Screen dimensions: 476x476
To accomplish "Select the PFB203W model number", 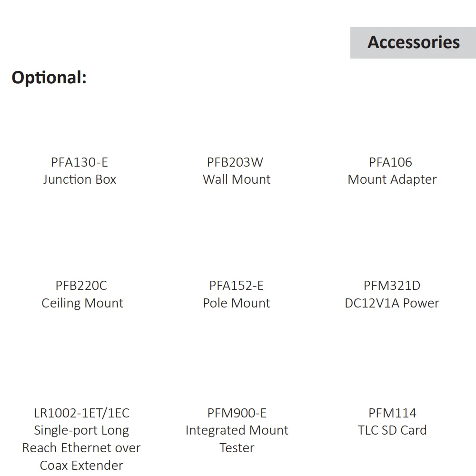I will (235, 162).
